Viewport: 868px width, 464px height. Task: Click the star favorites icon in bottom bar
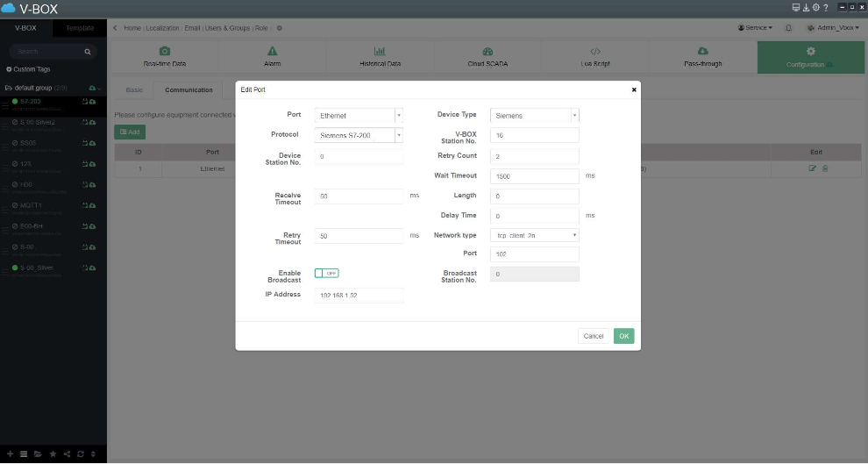click(x=53, y=453)
